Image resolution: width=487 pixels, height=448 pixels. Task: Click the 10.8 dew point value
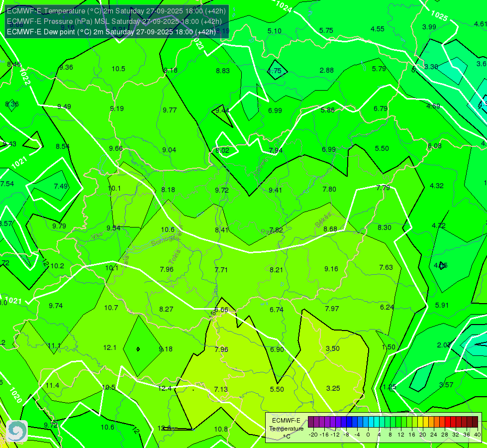pyautogui.click(x=221, y=429)
